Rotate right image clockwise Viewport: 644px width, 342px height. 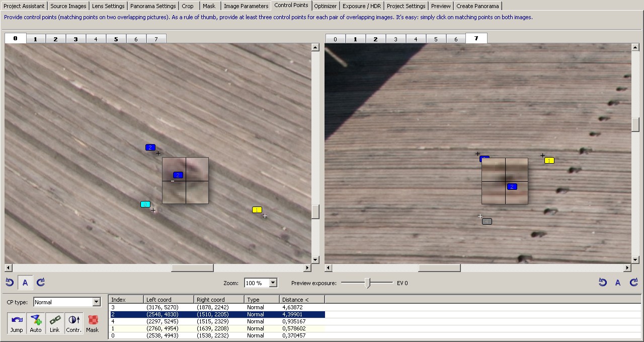[634, 283]
